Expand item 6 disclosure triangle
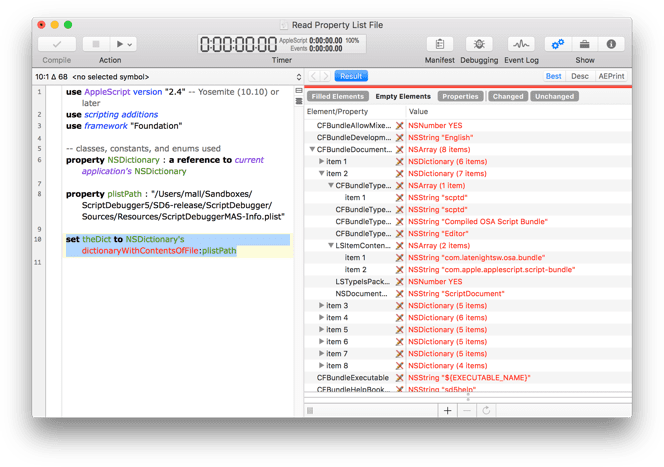This screenshot has width=664, height=467. (321, 341)
